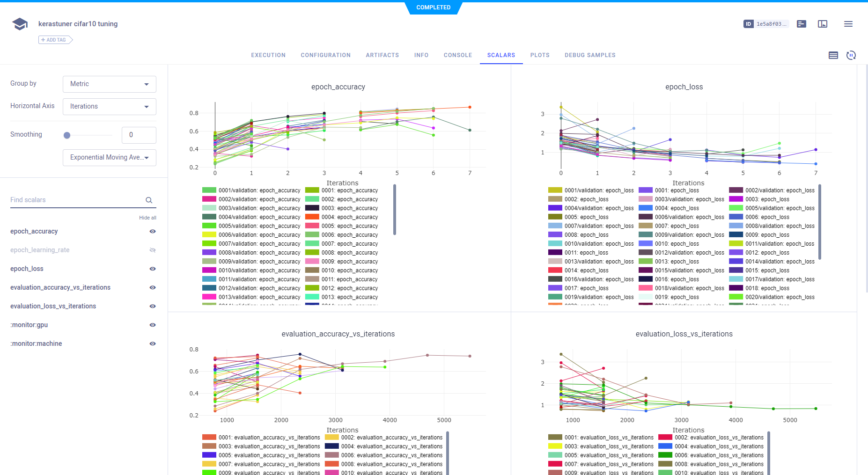Screen dimensions: 868x475
Task: Open the experiment description icon in header
Action: [802, 24]
